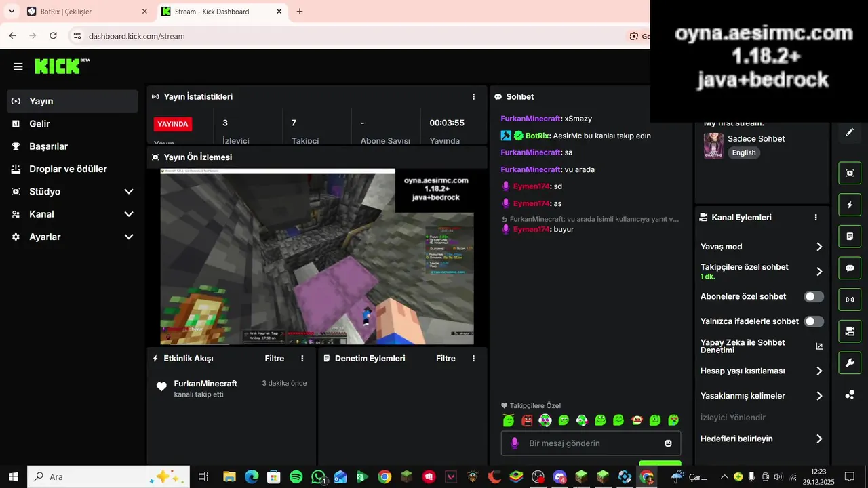Click the taskbar search box Ara
868x488 pixels.
108,476
